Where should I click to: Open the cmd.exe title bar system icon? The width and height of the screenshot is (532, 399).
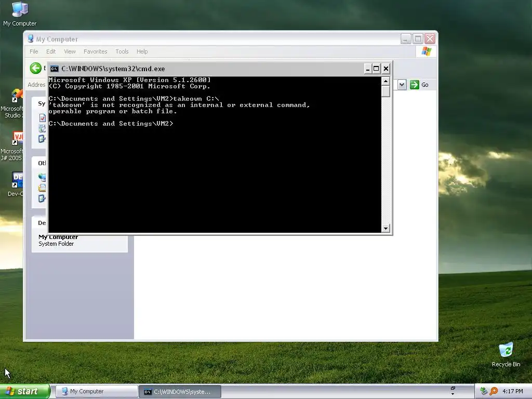tap(54, 69)
